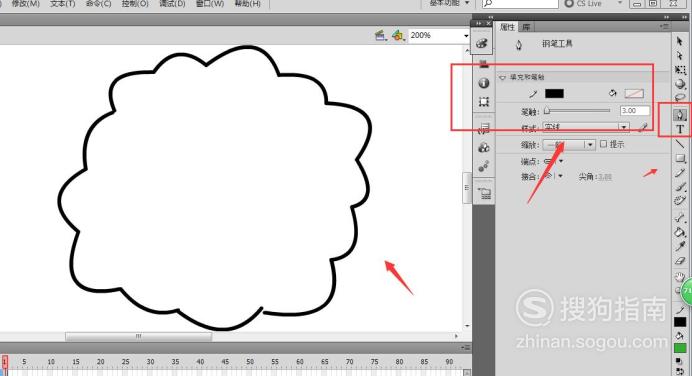This screenshot has width=692, height=376.
Task: Collapse the 填充和笔触 section triangle
Action: [x=502, y=78]
